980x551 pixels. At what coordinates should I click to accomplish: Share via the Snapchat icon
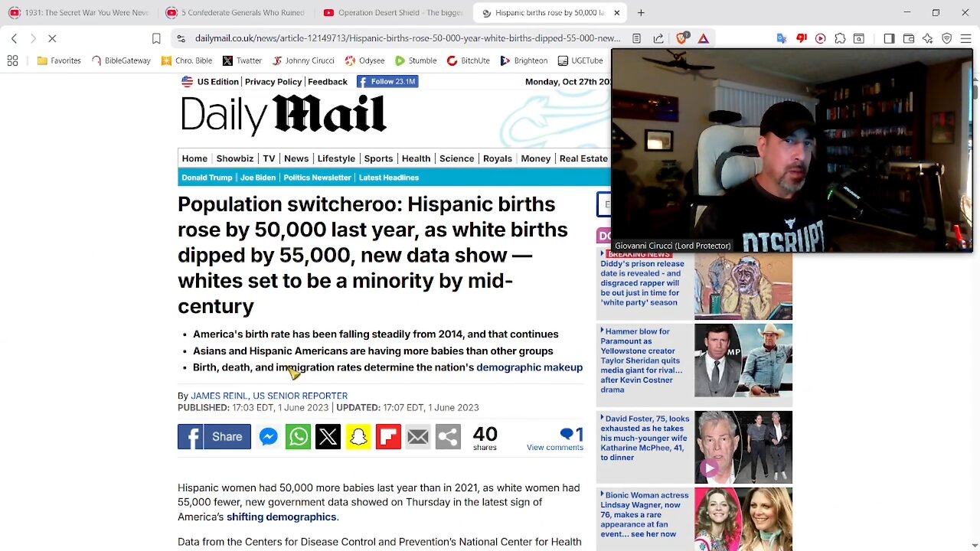pyautogui.click(x=358, y=436)
